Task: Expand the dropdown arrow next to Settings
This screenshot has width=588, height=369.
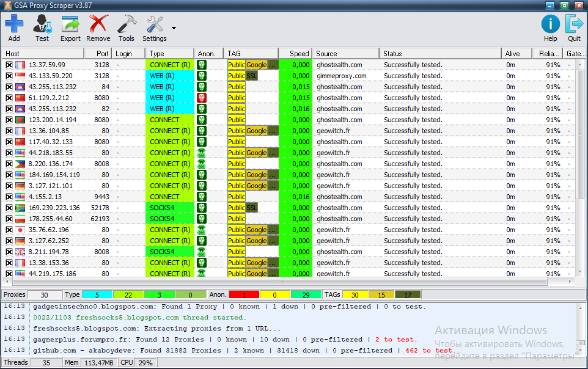Action: click(174, 28)
